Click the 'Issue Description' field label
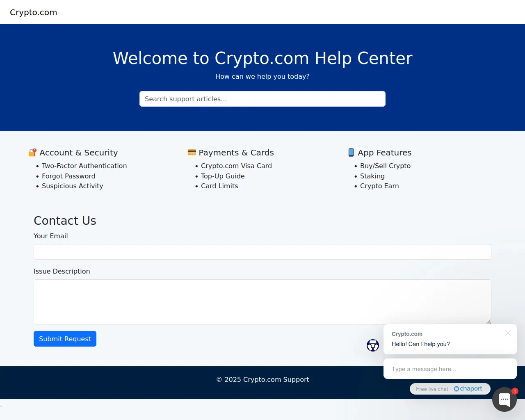The image size is (525, 420). 62,271
